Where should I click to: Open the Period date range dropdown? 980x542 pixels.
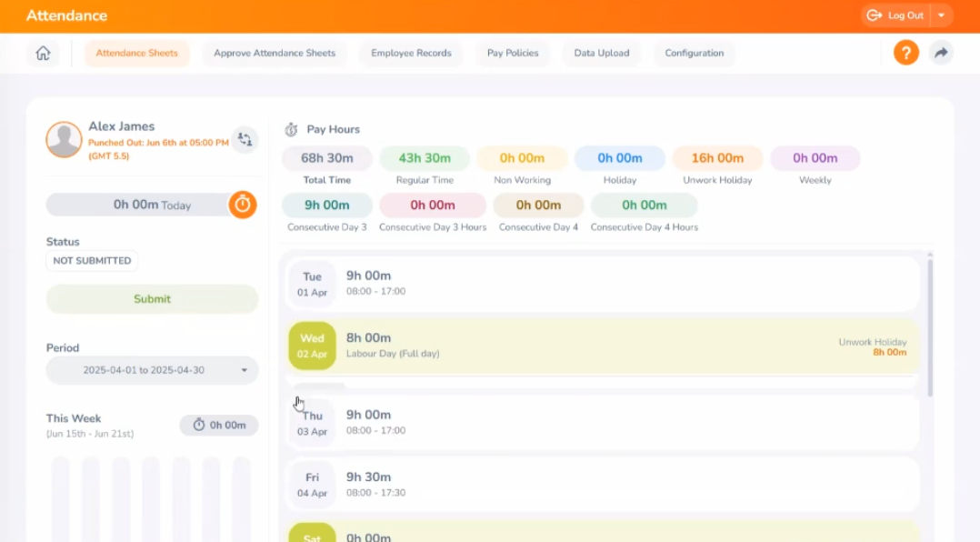pos(152,370)
